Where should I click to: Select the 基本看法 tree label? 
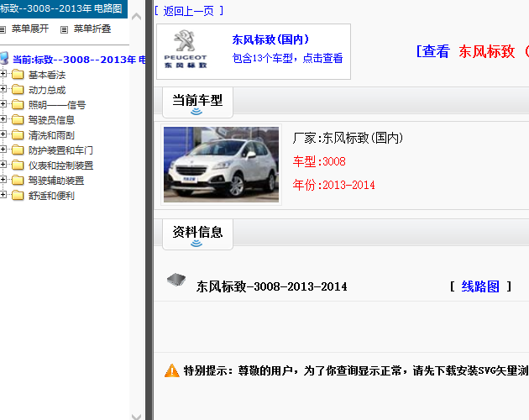tap(47, 75)
